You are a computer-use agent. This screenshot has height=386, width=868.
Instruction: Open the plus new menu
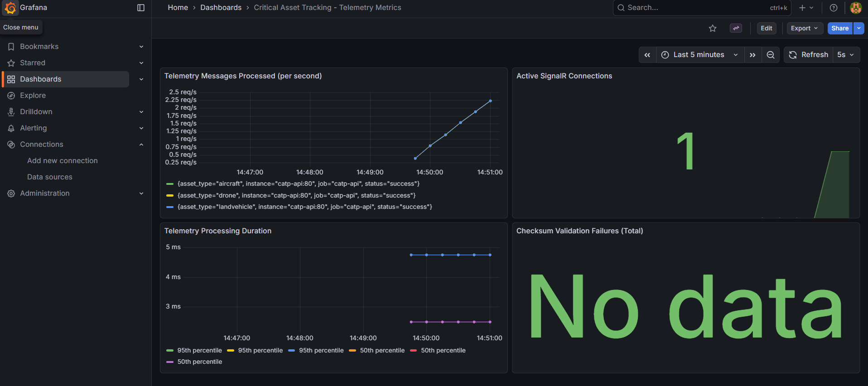tap(806, 8)
